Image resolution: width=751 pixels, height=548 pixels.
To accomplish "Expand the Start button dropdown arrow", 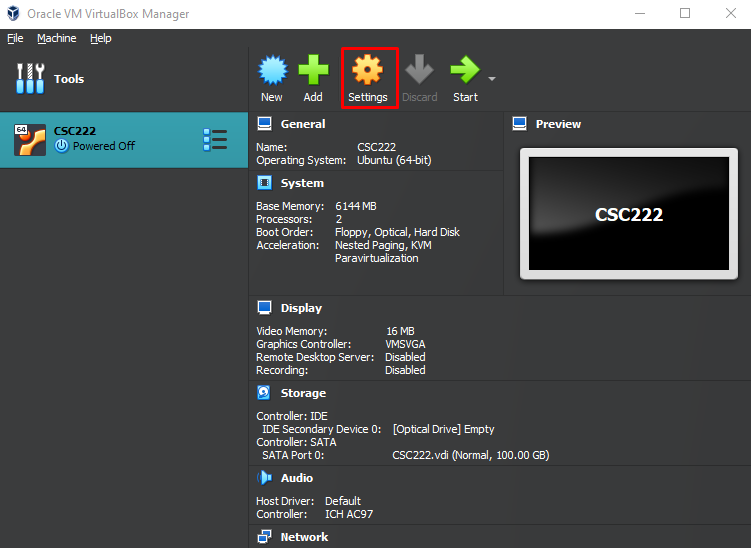I will coord(492,79).
